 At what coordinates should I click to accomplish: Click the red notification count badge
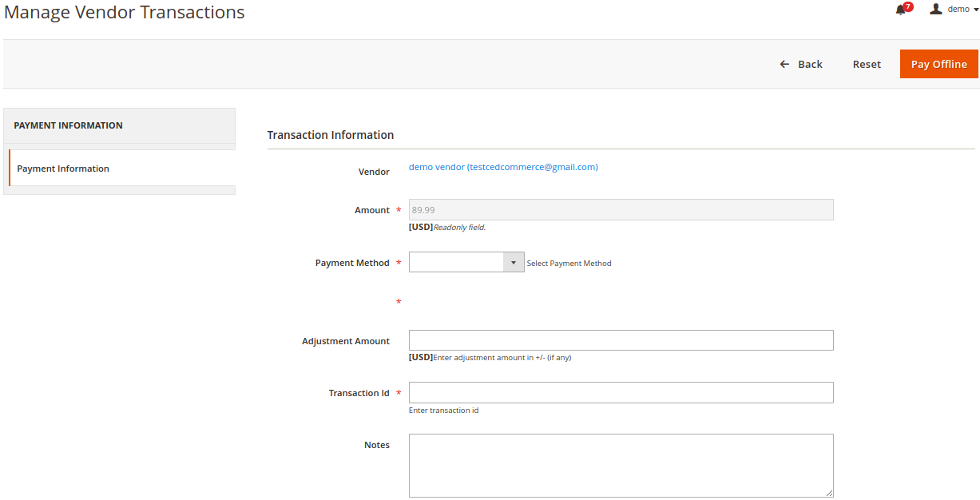[x=908, y=6]
